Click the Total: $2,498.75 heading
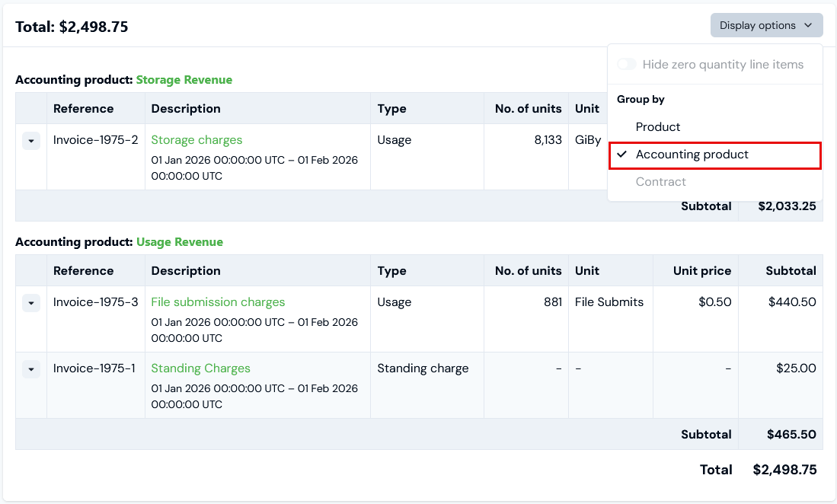This screenshot has width=837, height=504. pos(72,27)
